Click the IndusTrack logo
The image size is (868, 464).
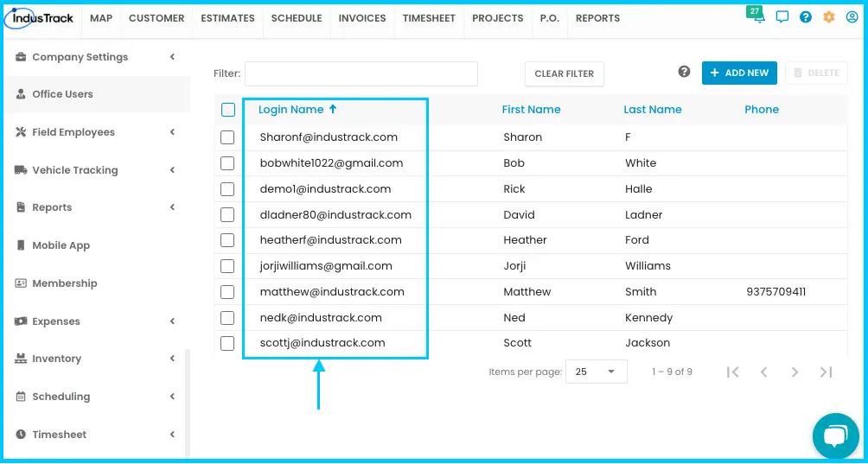[x=39, y=18]
